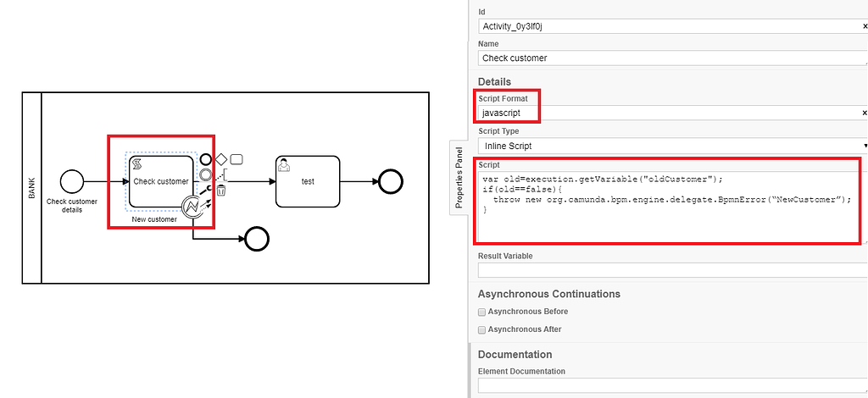Image resolution: width=868 pixels, height=398 pixels.
Task: Select sequence flow from start to Check customer
Action: 106,181
